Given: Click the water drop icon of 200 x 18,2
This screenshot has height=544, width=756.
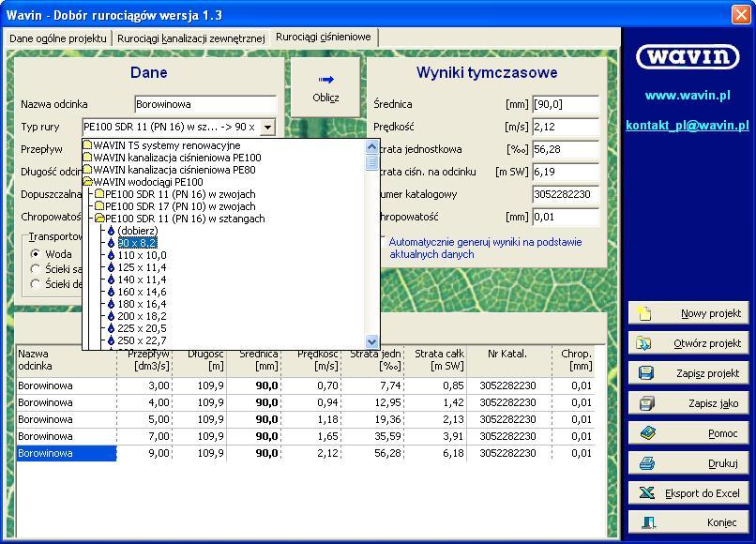Looking at the screenshot, I should (111, 316).
